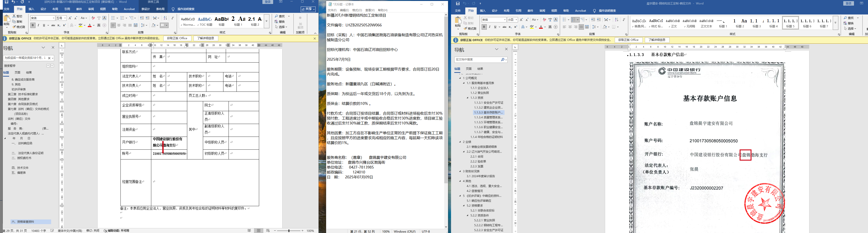The image size is (868, 233).
Task: Open the 表设计 tab in left Word
Action: [146, 9]
